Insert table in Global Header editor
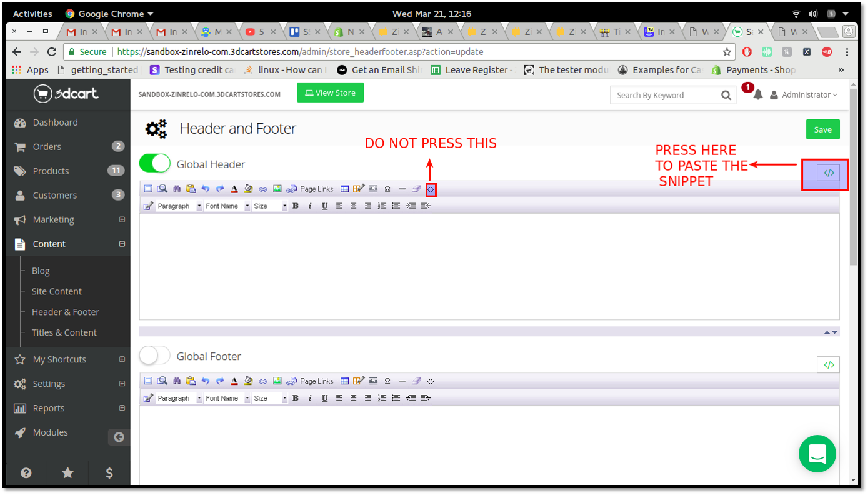Viewport: 868px width, 495px height. 345,189
